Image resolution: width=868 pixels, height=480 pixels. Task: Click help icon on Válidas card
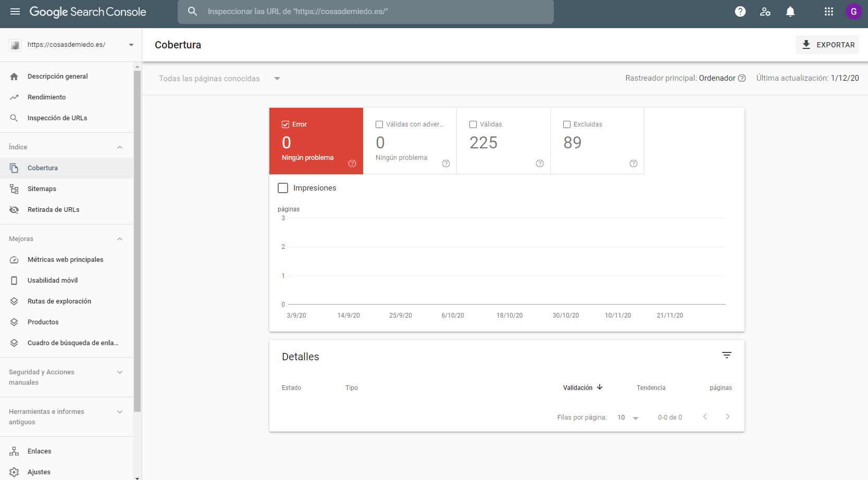(540, 163)
